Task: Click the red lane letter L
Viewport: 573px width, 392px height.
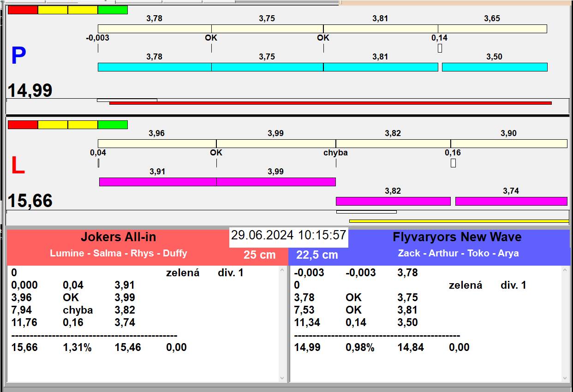Action: [x=18, y=166]
